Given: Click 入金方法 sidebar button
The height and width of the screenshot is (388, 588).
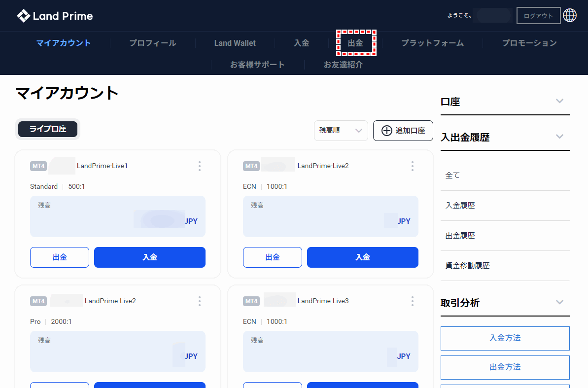Looking at the screenshot, I should pyautogui.click(x=505, y=338).
